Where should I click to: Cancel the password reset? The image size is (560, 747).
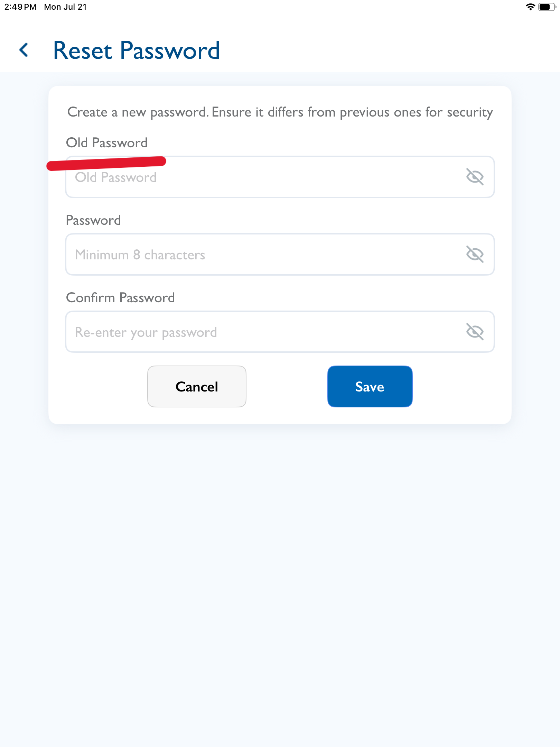[x=197, y=386]
